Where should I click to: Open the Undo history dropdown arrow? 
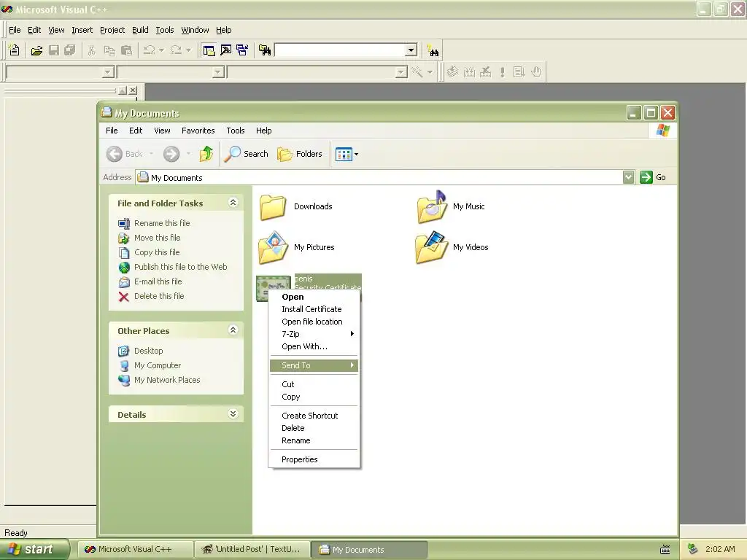point(161,50)
